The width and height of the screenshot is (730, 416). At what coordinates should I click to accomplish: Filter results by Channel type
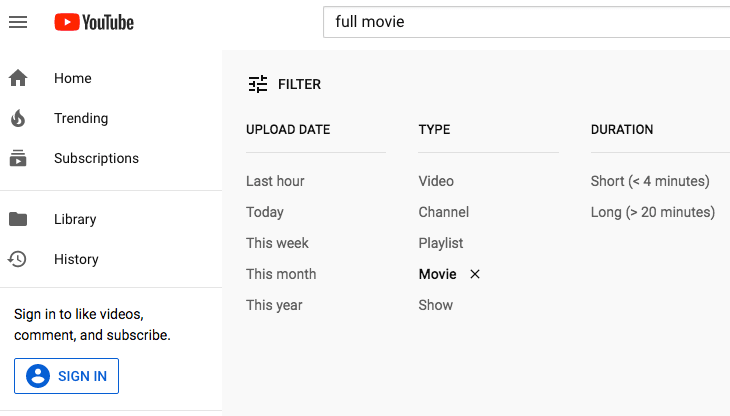click(443, 212)
